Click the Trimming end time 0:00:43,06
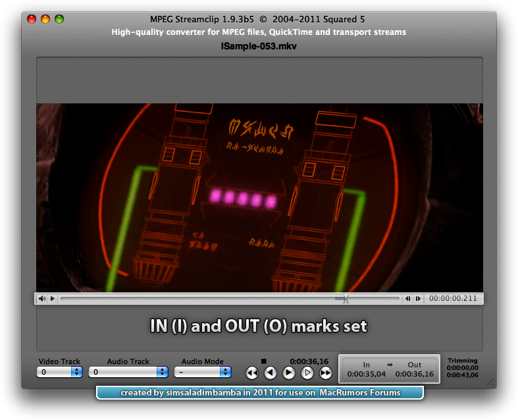The image size is (518, 420). (x=463, y=375)
